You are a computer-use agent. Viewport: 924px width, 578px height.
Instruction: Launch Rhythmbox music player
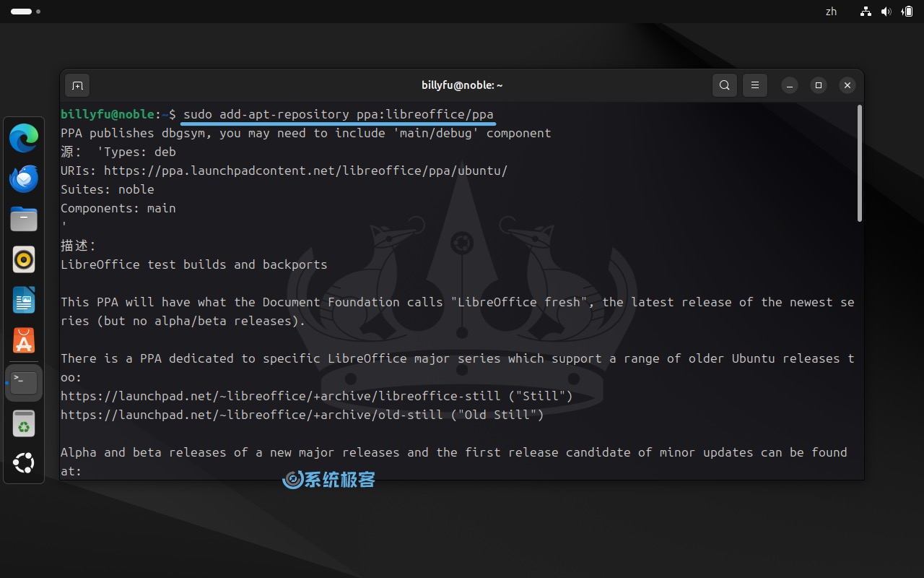24,259
